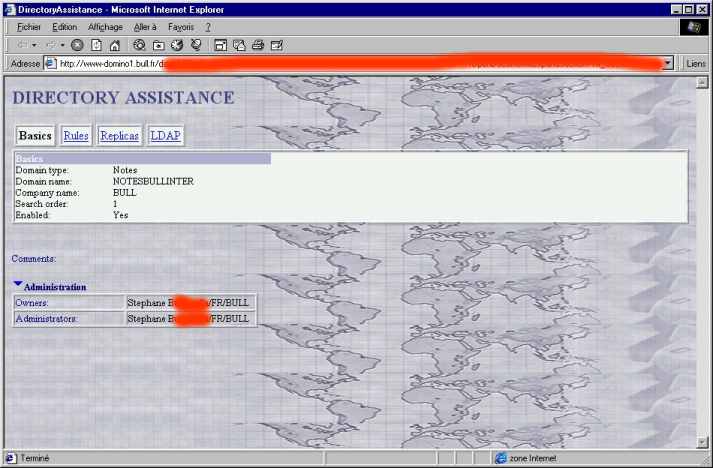Click the Windows logo throbber icon

click(x=694, y=27)
